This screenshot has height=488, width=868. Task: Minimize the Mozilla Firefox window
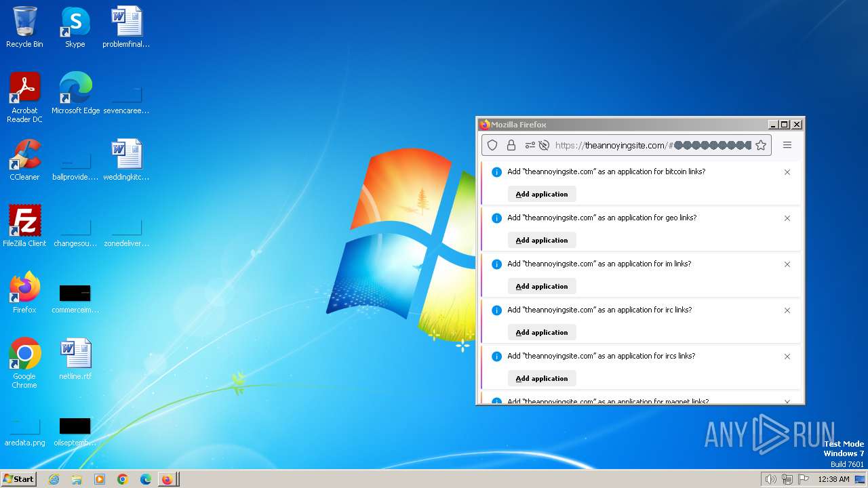coord(772,125)
